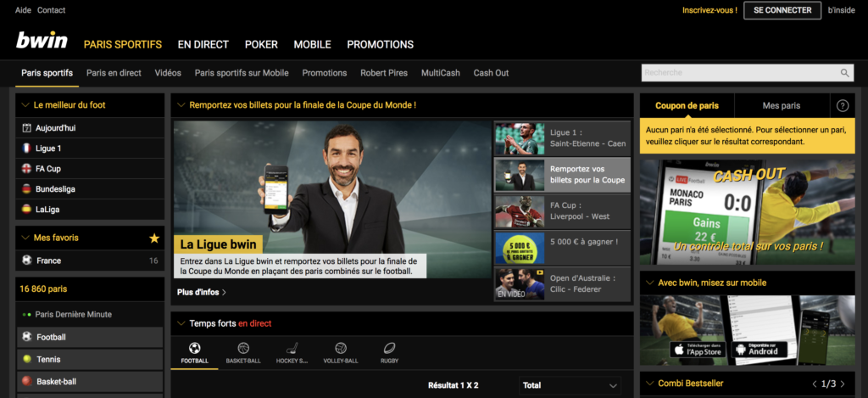Click the Spain flag beside LaLiga

(x=26, y=210)
